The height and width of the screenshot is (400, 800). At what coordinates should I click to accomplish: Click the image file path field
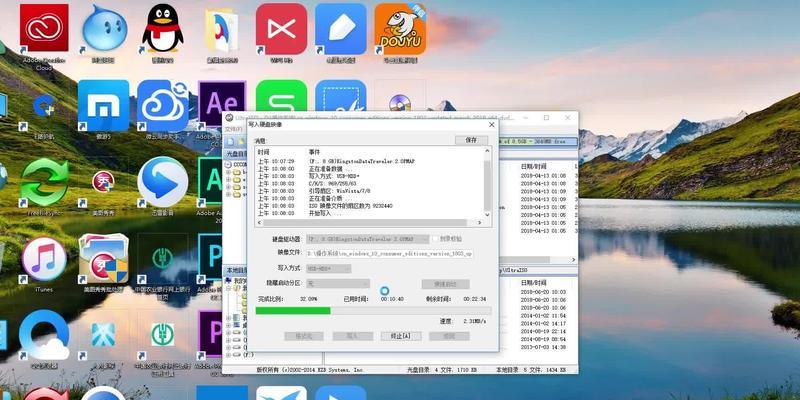point(389,254)
